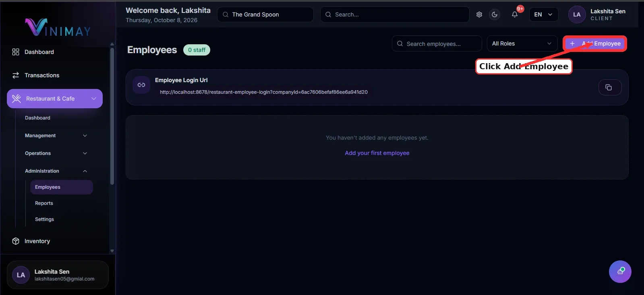Click the LA avatar in sidebar footer
Viewport: 644px width, 295px height.
coord(21,275)
